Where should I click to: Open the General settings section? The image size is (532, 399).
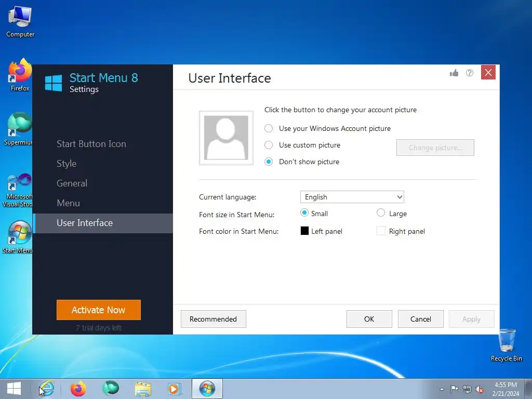72,183
